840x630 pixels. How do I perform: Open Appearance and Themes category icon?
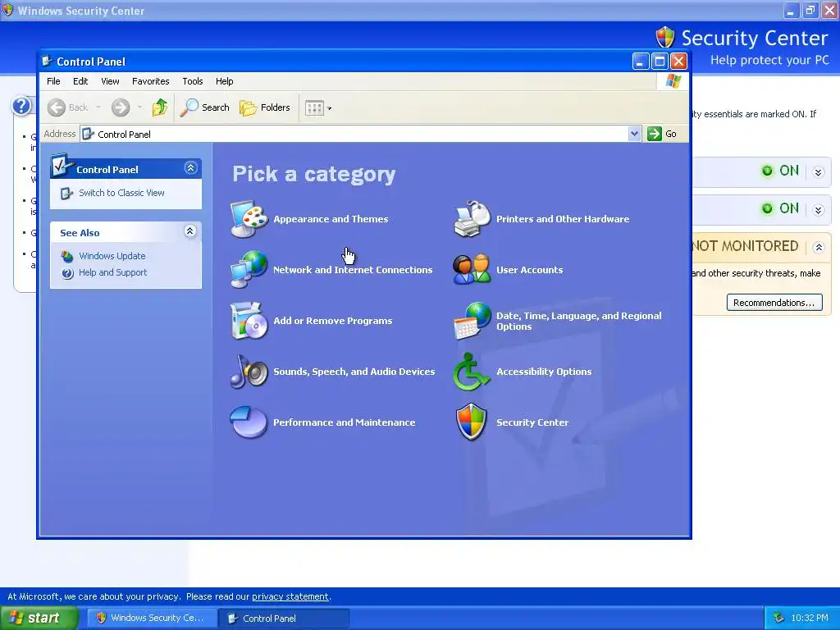(x=249, y=218)
